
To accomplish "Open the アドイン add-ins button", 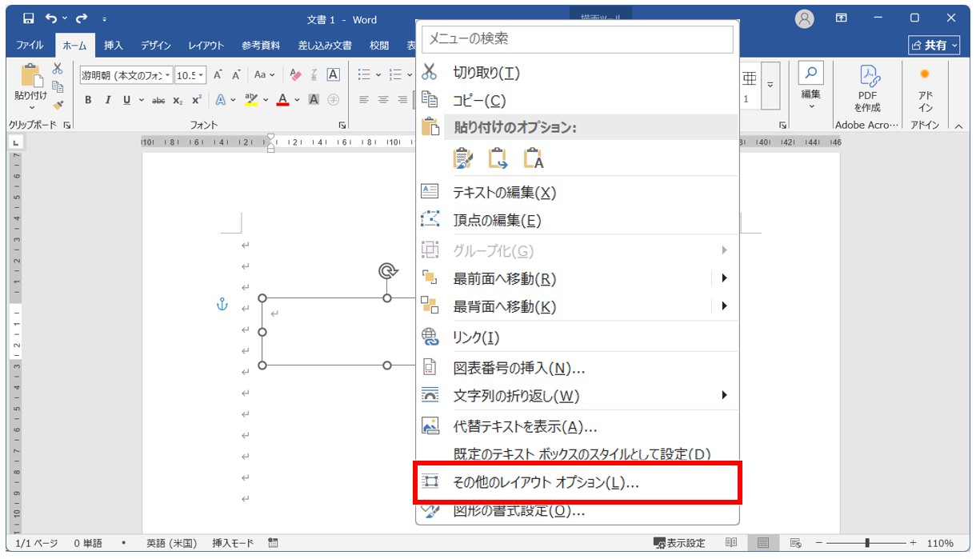I will tap(925, 88).
